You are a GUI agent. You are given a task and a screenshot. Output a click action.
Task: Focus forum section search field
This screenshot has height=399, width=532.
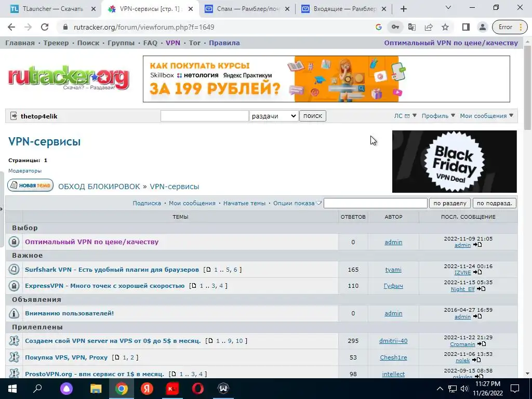(375, 203)
